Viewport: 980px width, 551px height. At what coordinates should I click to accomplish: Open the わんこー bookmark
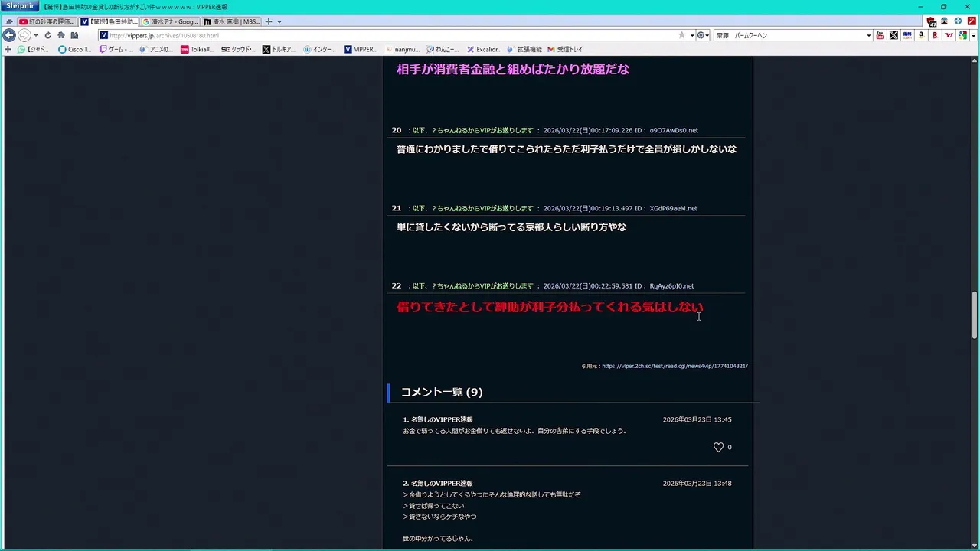(443, 49)
